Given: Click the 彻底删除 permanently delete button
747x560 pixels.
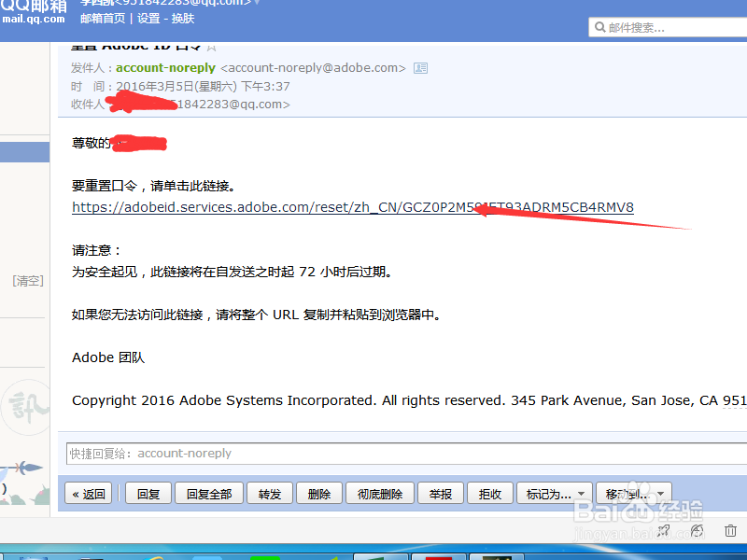Looking at the screenshot, I should point(380,494).
